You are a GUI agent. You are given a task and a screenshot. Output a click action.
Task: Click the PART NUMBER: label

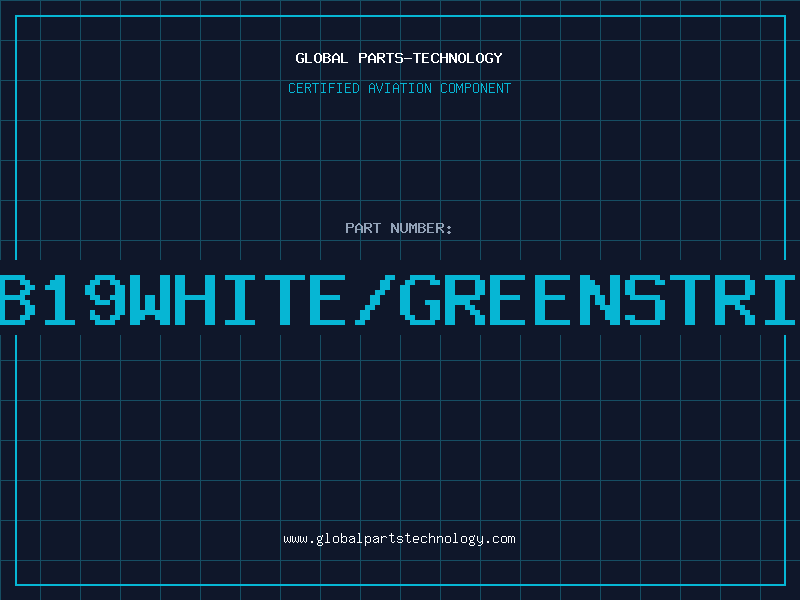click(399, 228)
